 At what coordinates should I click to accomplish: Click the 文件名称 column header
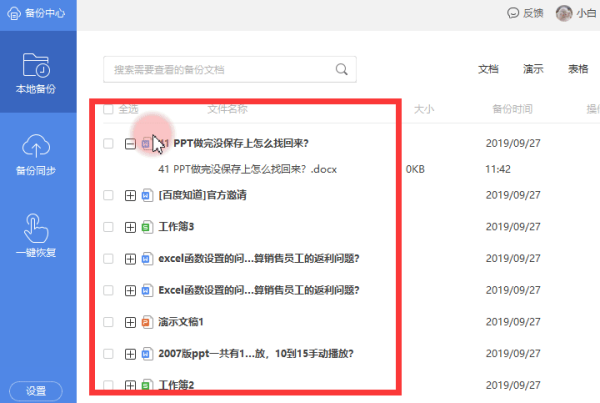(227, 109)
